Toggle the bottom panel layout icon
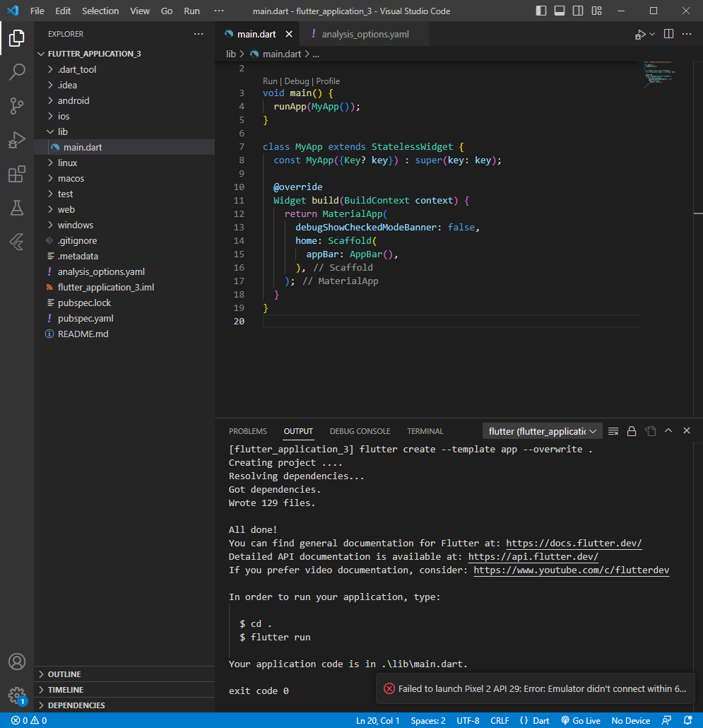The height and width of the screenshot is (728, 703). [x=560, y=11]
